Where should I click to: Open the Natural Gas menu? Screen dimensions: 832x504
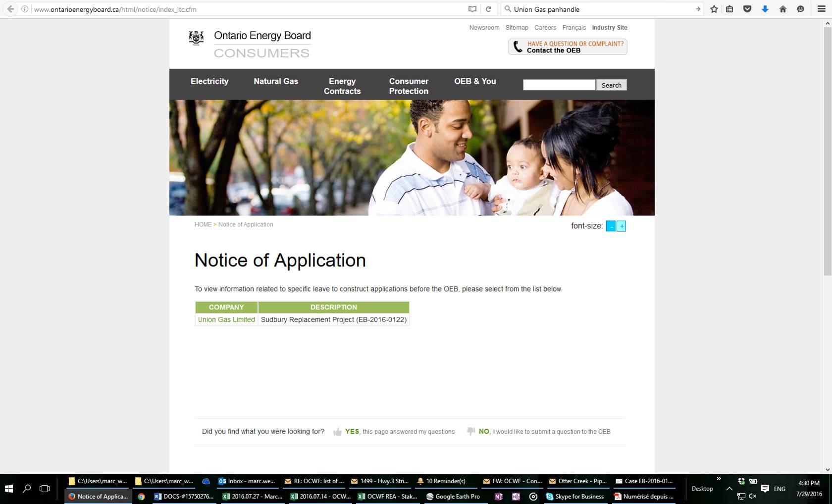[x=276, y=81]
